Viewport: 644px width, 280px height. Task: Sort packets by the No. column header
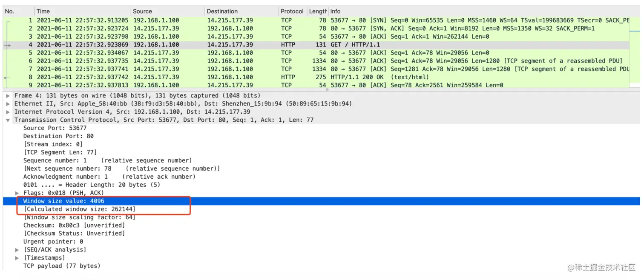click(18, 11)
